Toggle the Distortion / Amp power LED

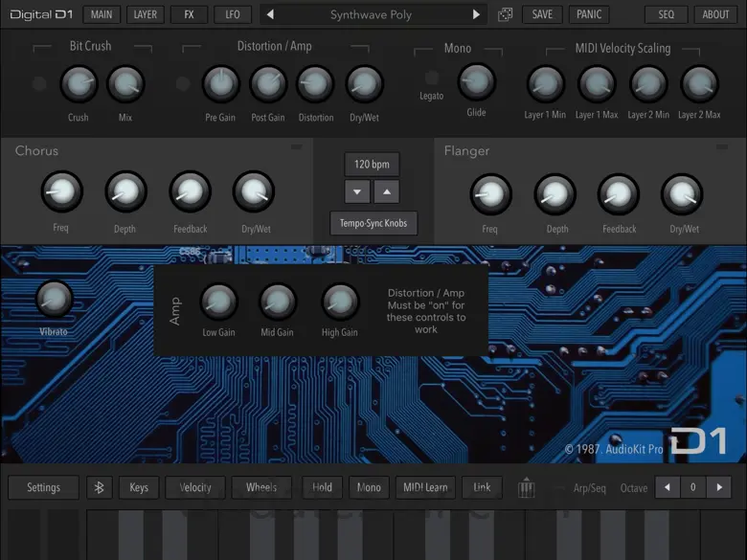pos(183,84)
